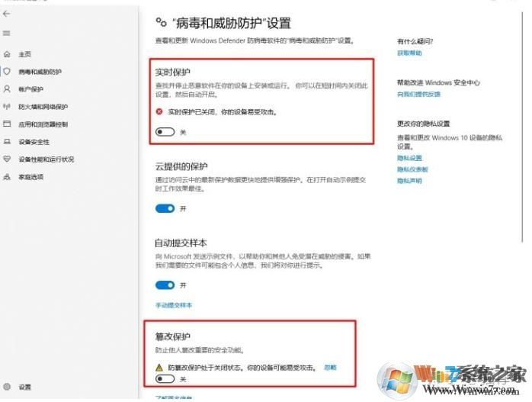This screenshot has width=532, height=402.
Task: Click the 有什么疑问? text
Action: point(415,41)
